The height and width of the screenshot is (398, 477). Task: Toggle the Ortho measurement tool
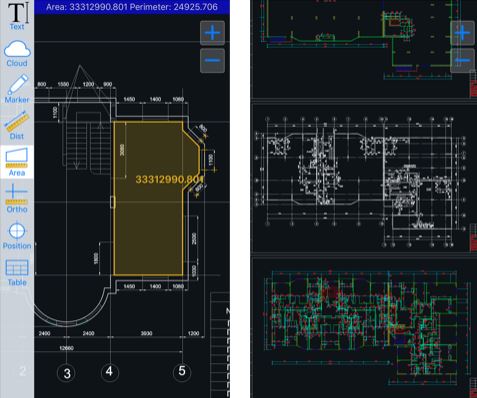pyautogui.click(x=17, y=199)
